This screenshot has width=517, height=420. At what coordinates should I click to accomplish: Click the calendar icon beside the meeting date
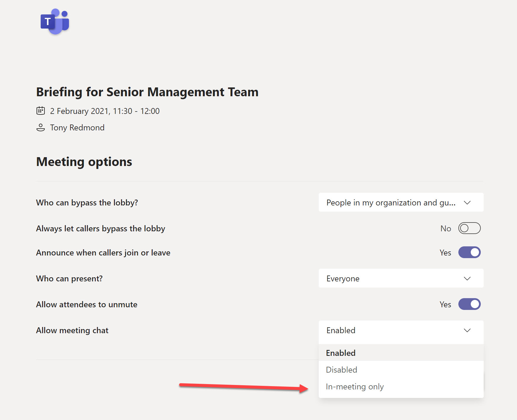click(x=41, y=111)
